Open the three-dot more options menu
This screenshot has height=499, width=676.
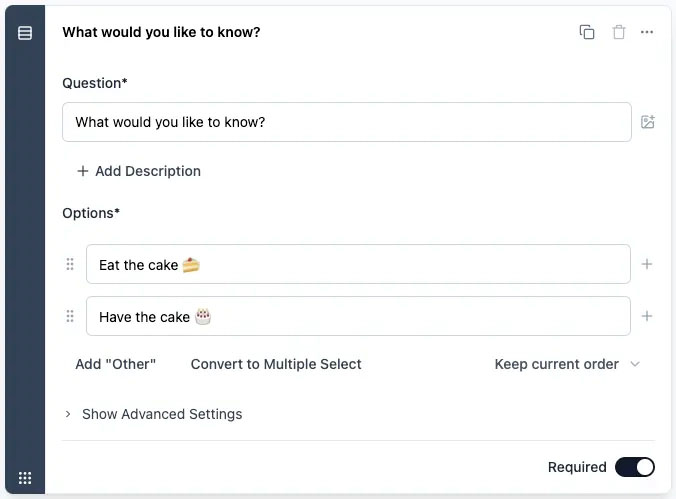coord(647,32)
